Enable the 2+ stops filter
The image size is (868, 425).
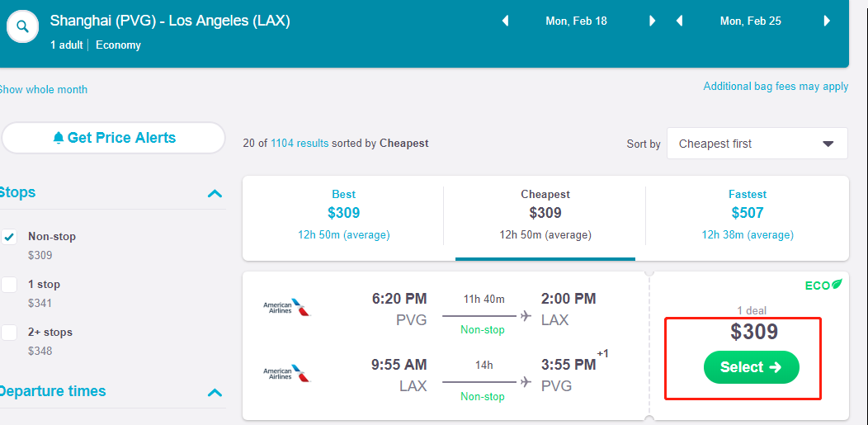10,333
